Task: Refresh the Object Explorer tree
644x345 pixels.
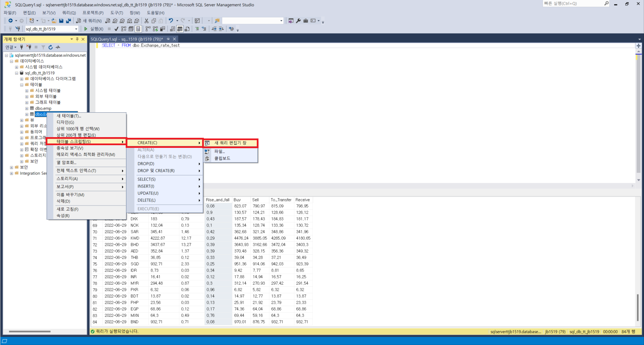Action: tap(51, 47)
